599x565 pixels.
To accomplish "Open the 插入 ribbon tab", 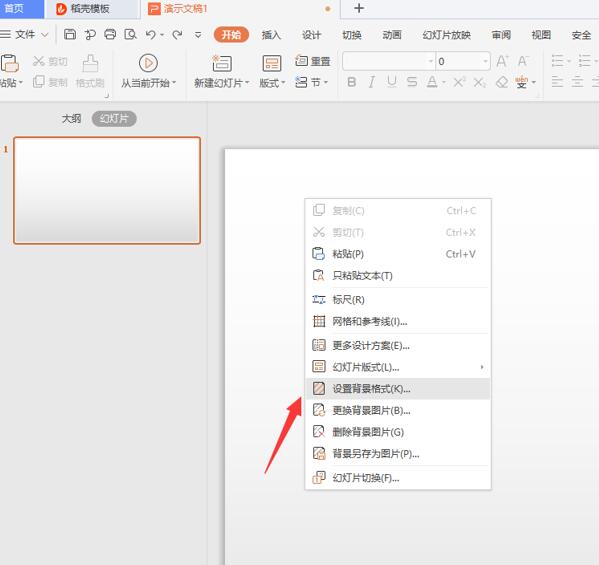I will click(x=271, y=35).
